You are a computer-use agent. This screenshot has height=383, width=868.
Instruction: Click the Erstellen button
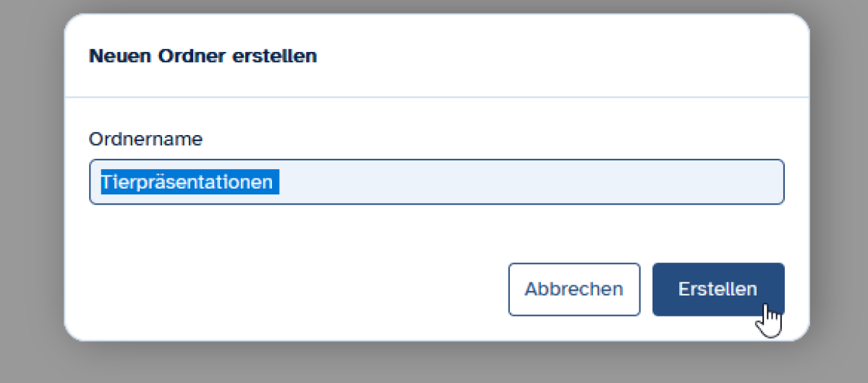click(x=718, y=289)
